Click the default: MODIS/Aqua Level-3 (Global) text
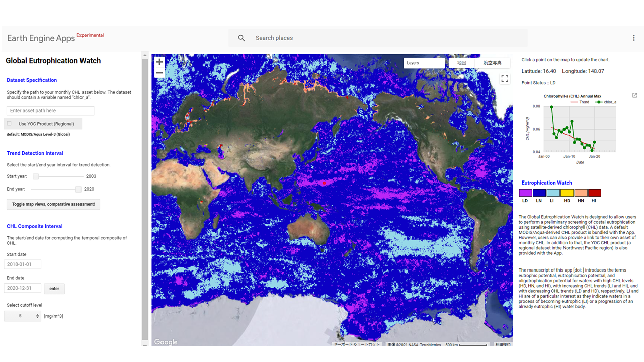This screenshot has height=362, width=644. [x=38, y=135]
